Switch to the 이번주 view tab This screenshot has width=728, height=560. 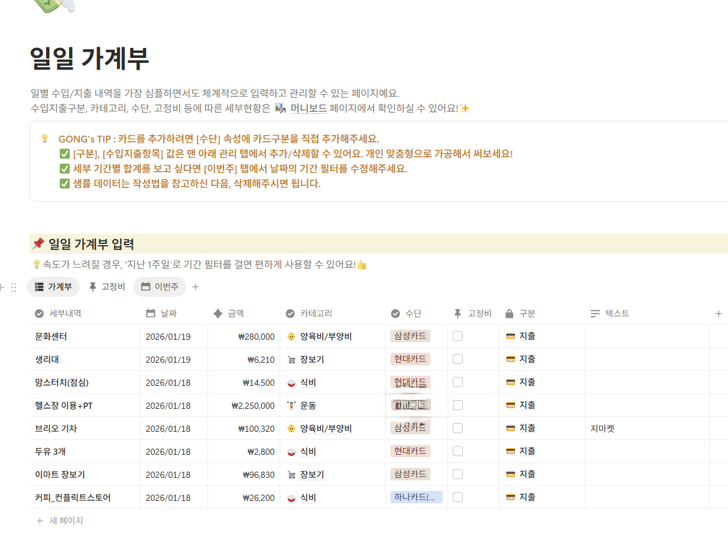pos(159,287)
